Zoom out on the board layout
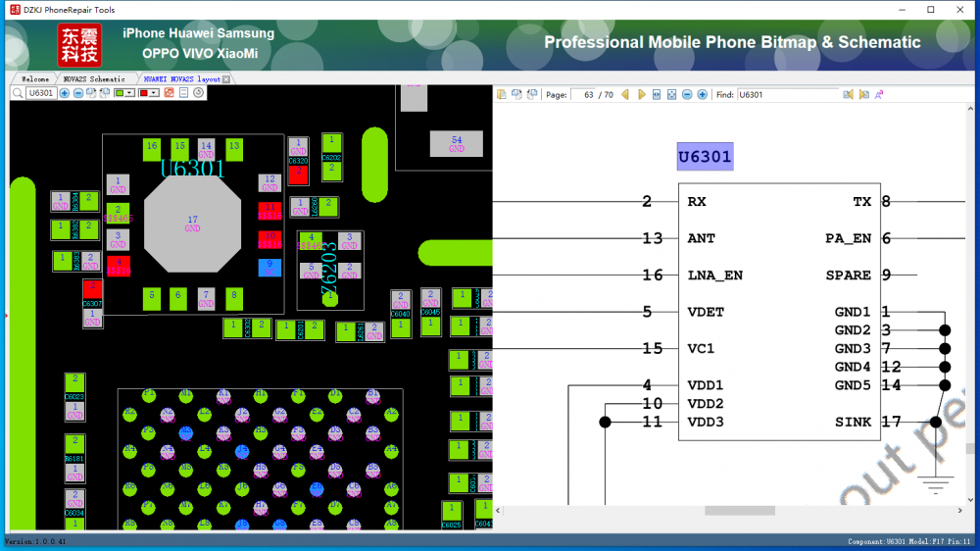This screenshot has width=980, height=551. click(x=78, y=93)
